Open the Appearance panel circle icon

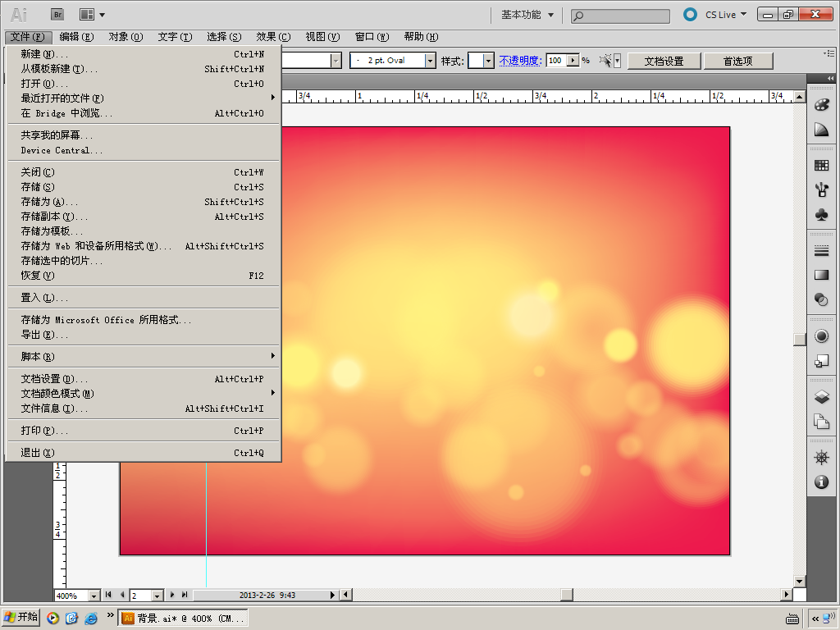click(x=821, y=336)
